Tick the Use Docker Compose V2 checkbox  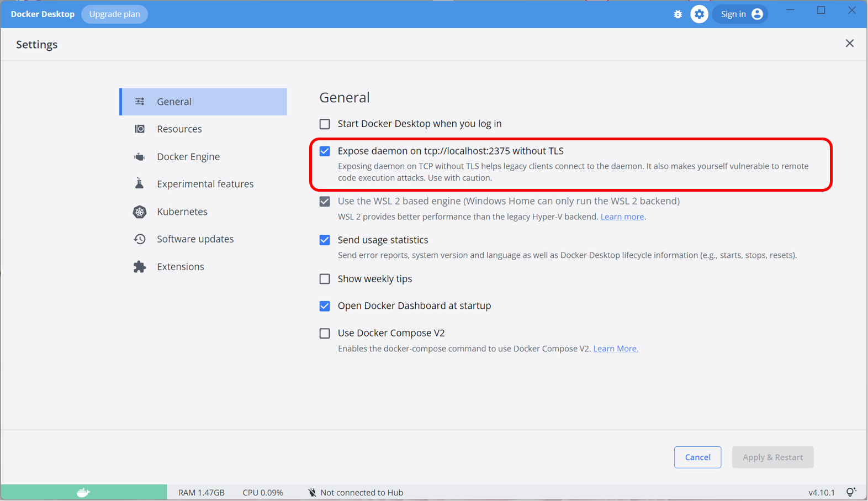(x=325, y=333)
